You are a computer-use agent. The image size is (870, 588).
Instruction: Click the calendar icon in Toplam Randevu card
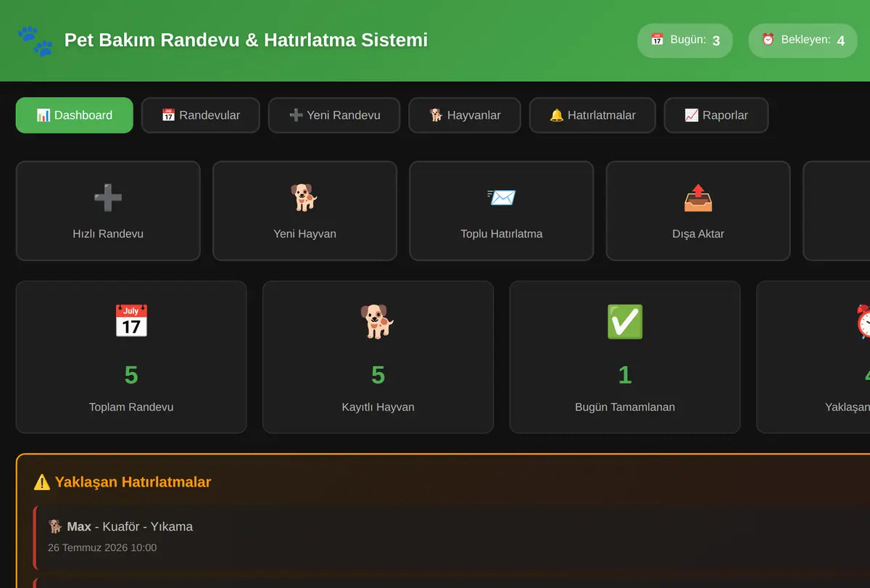131,321
